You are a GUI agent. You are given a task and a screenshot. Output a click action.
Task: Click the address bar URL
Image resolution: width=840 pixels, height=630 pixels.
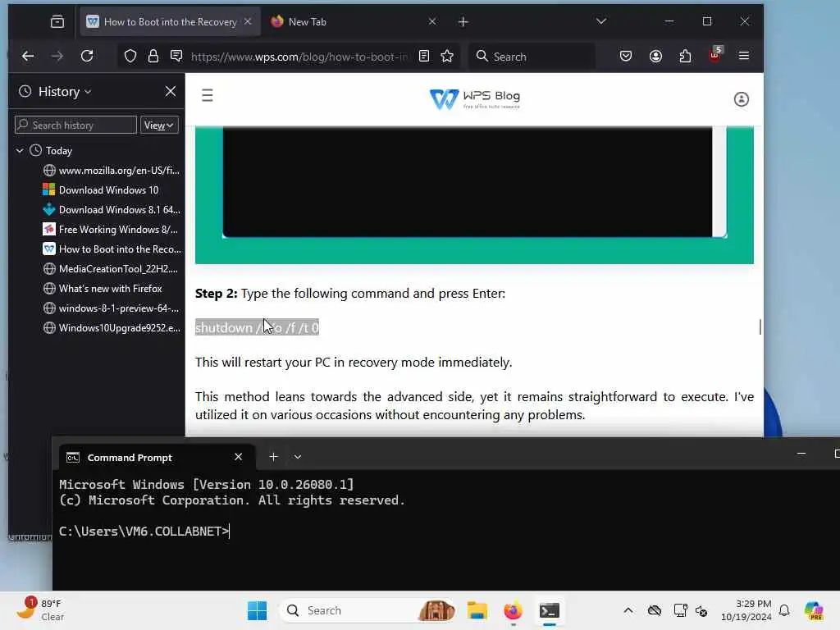[x=299, y=57]
